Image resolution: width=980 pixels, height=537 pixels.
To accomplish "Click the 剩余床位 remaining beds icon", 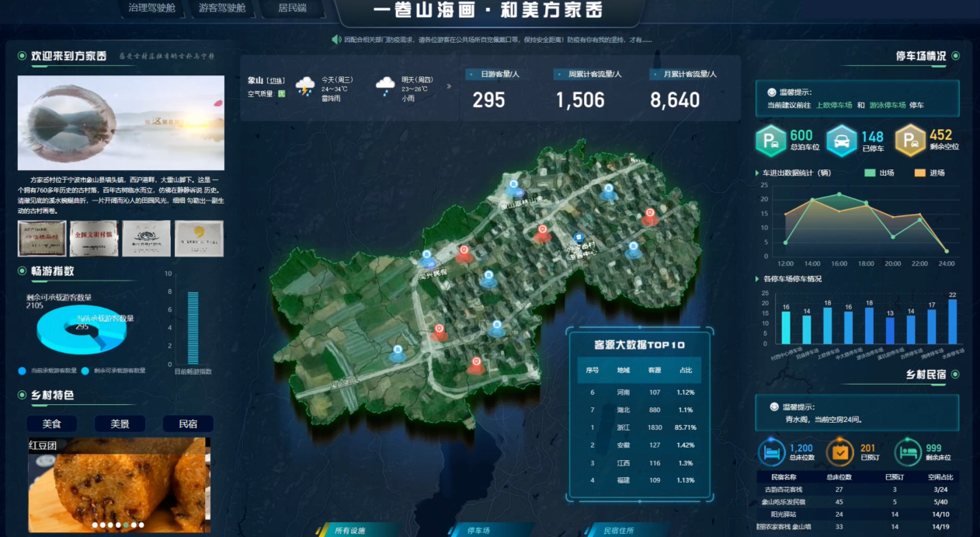I will pos(908,452).
